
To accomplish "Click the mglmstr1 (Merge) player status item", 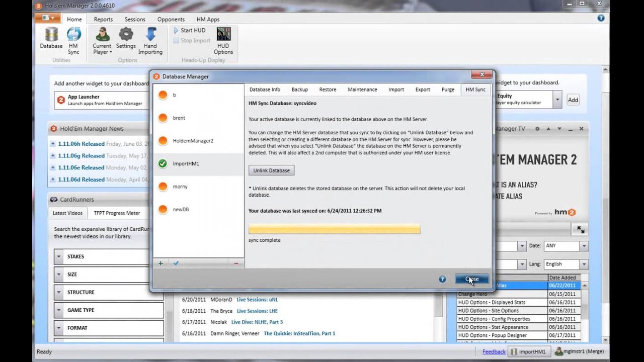I will pyautogui.click(x=578, y=352).
